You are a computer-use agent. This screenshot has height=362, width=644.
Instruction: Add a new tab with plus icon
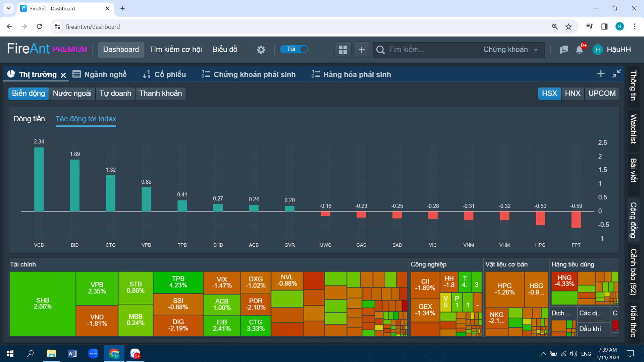[x=601, y=74]
